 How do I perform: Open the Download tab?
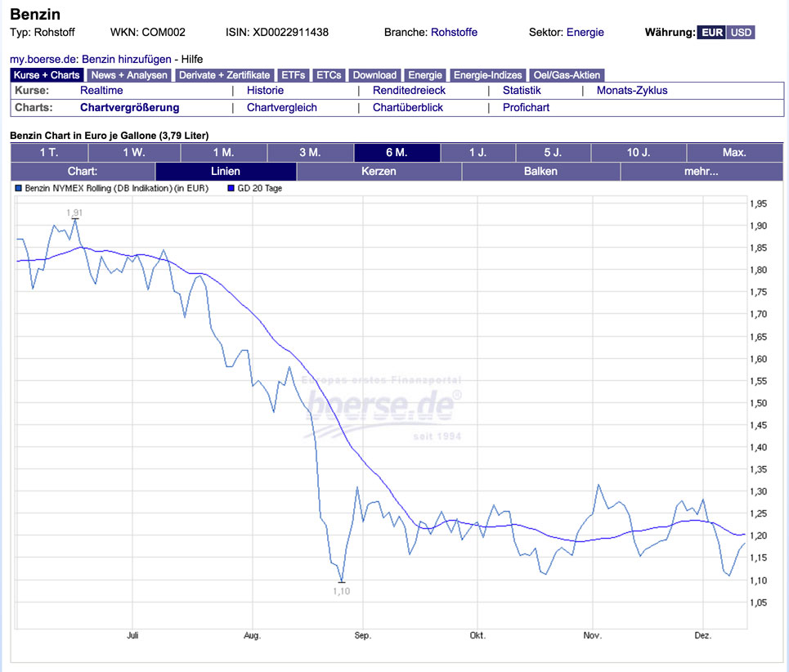pos(374,75)
